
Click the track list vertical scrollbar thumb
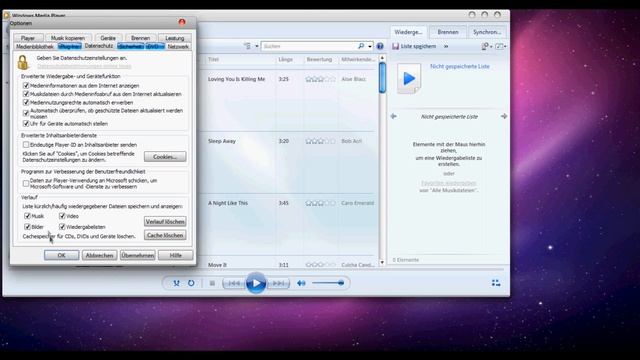(382, 78)
